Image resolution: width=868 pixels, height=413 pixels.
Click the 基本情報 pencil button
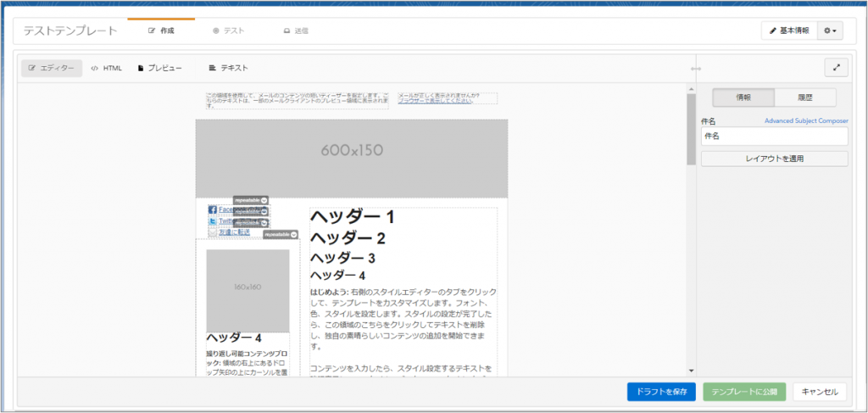(x=788, y=31)
